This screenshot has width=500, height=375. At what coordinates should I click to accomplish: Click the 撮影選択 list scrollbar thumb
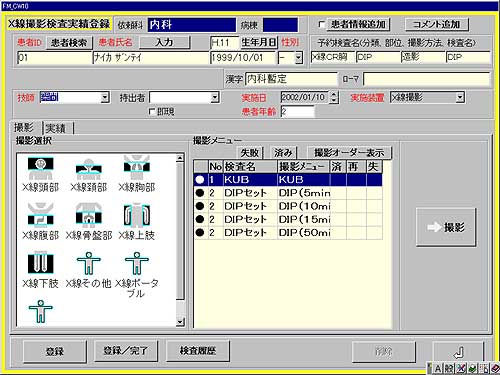click(180, 231)
